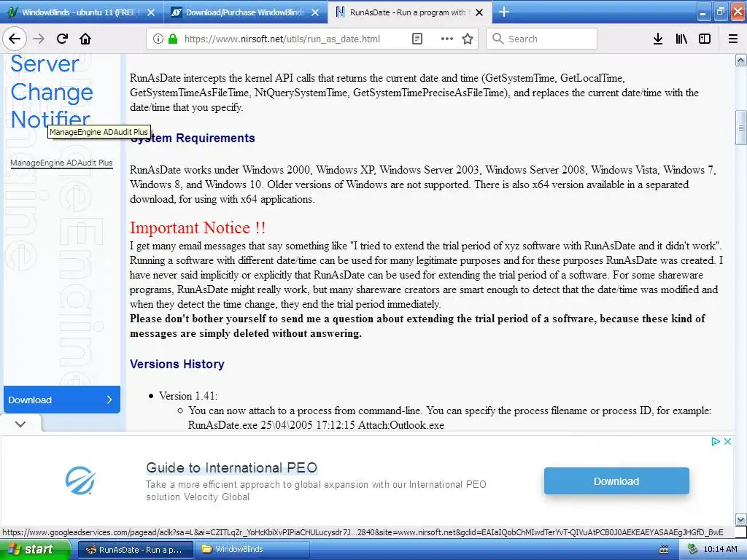747x560 pixels.
Task: Click the scrollbar up arrow
Action: click(x=740, y=60)
